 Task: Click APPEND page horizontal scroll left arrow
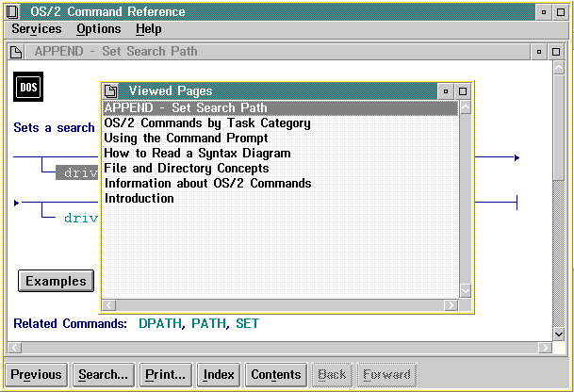coord(15,348)
